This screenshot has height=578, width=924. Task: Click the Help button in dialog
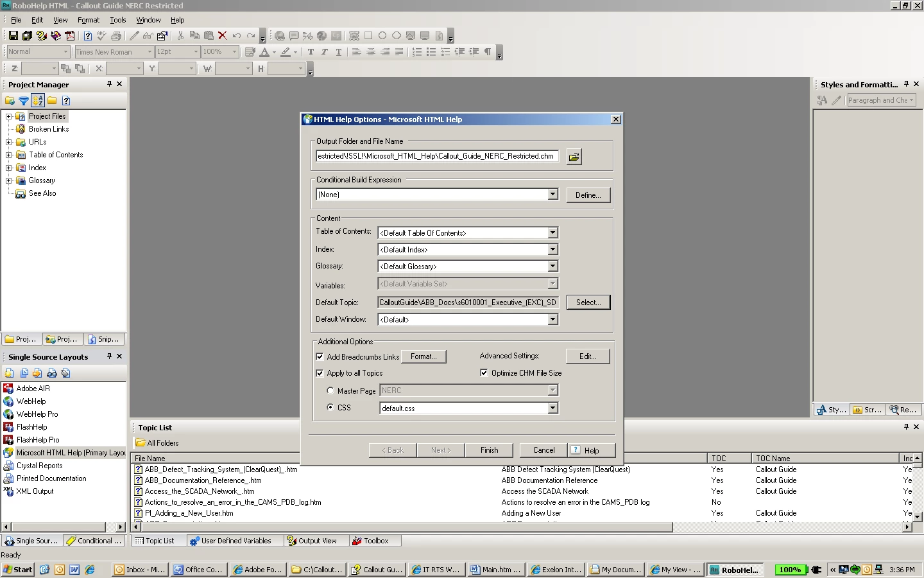(592, 450)
